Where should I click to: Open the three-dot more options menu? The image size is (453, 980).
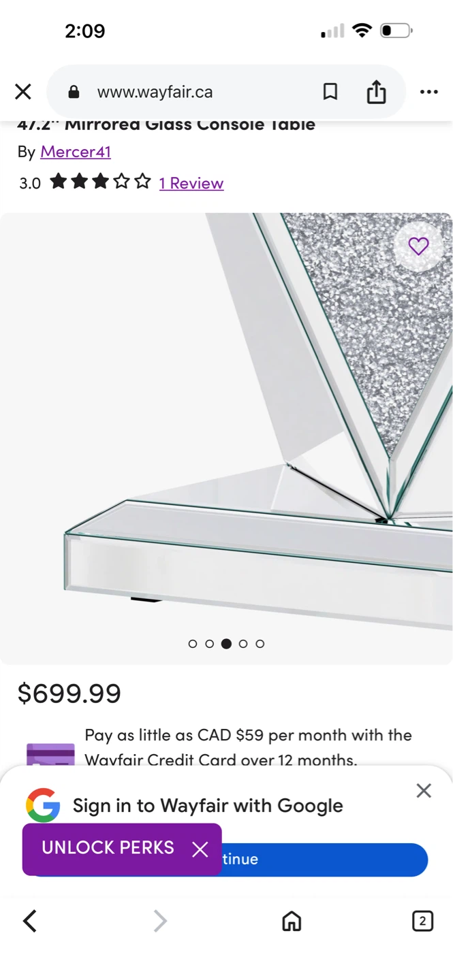428,92
